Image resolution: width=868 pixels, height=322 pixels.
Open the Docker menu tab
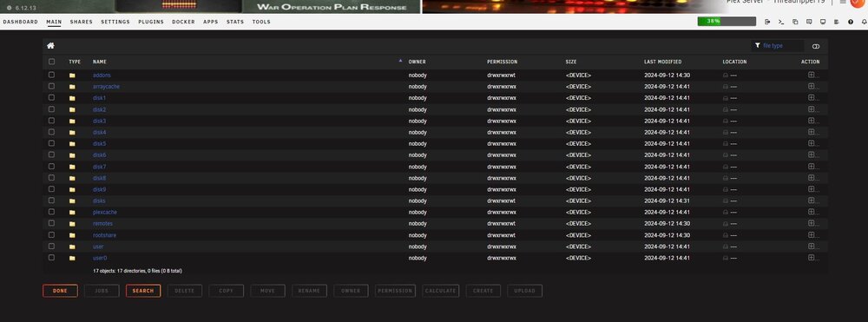pyautogui.click(x=183, y=22)
